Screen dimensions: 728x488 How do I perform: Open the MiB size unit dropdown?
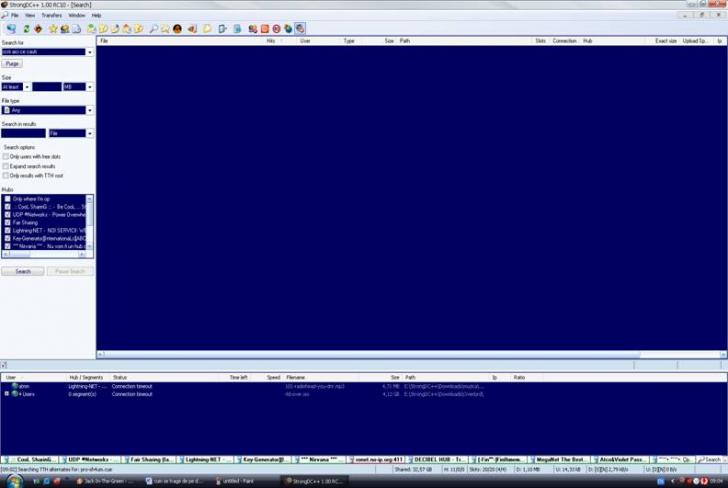point(89,87)
